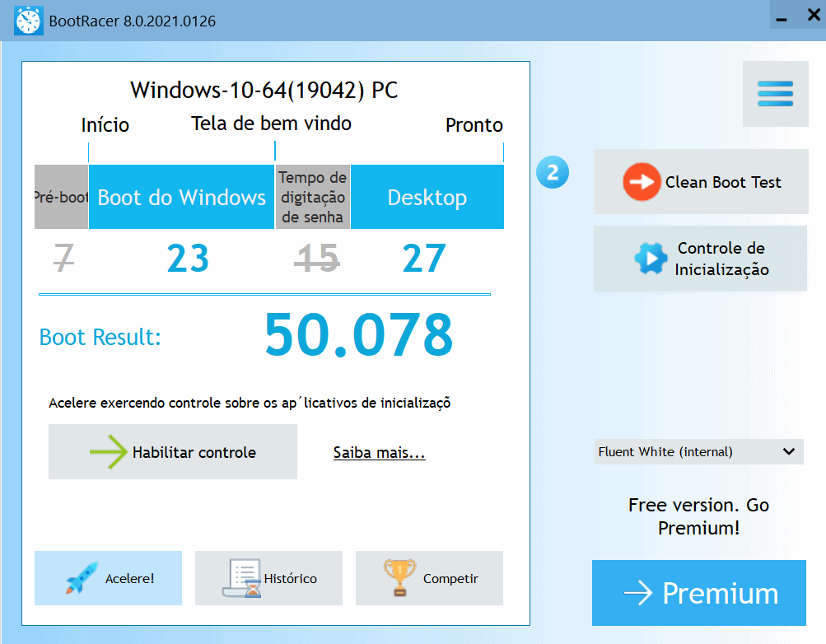
Task: Click the Desktop time 27
Action: coord(424,258)
